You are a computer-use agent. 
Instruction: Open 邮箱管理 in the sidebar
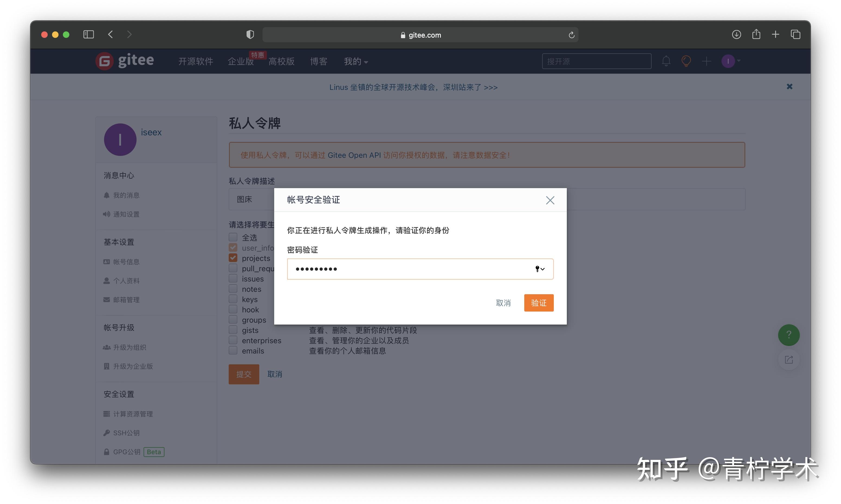[x=121, y=300]
